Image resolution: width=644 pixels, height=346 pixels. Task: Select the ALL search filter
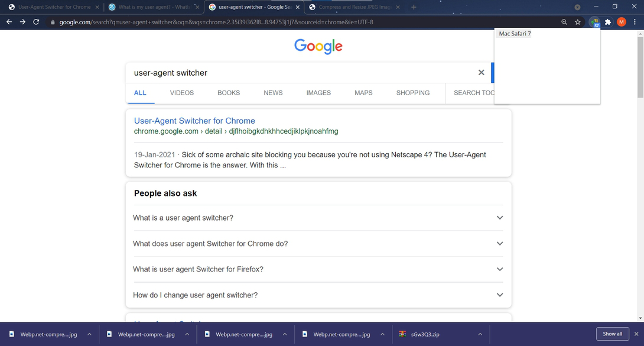coord(140,93)
